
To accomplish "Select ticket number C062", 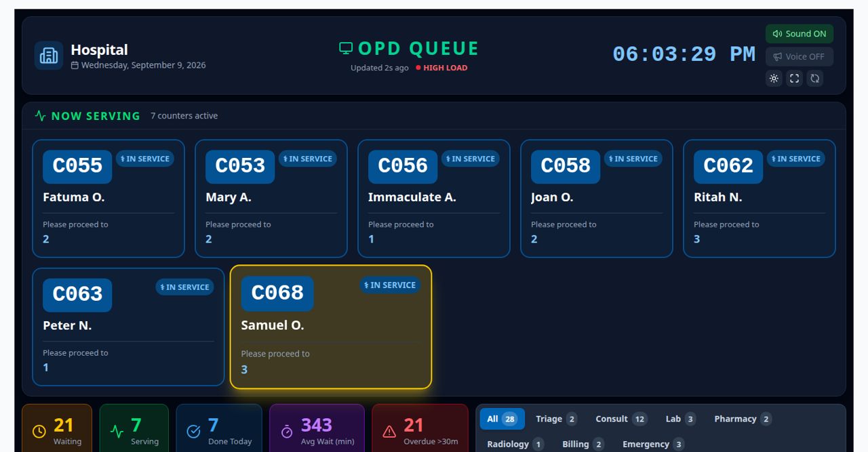I will click(x=728, y=167).
